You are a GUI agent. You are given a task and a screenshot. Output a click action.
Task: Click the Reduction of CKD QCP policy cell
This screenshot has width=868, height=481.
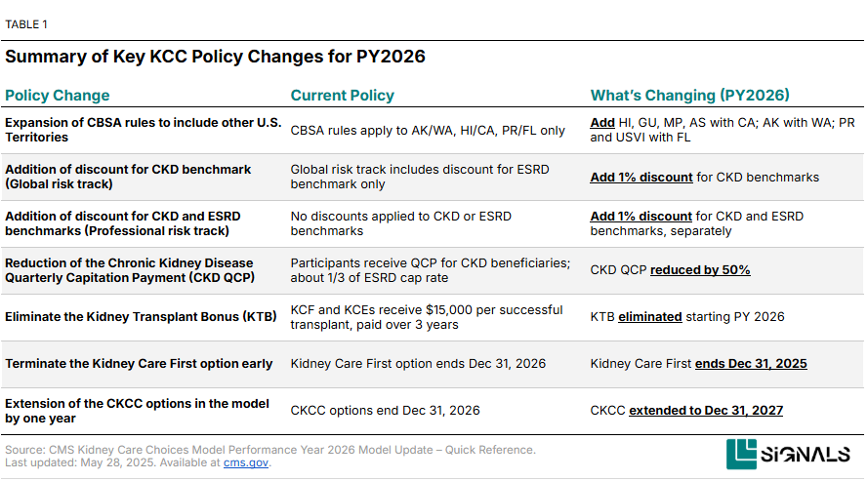129,270
